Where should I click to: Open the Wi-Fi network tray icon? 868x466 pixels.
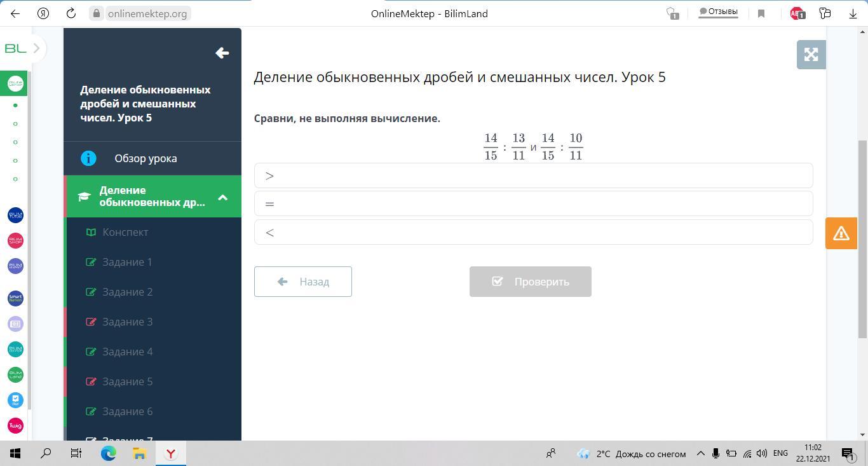(747, 453)
